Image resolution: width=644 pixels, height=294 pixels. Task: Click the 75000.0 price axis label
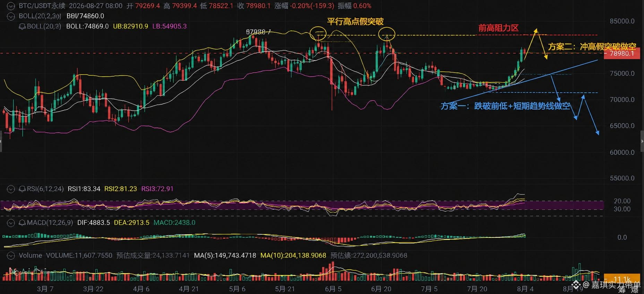coord(622,74)
